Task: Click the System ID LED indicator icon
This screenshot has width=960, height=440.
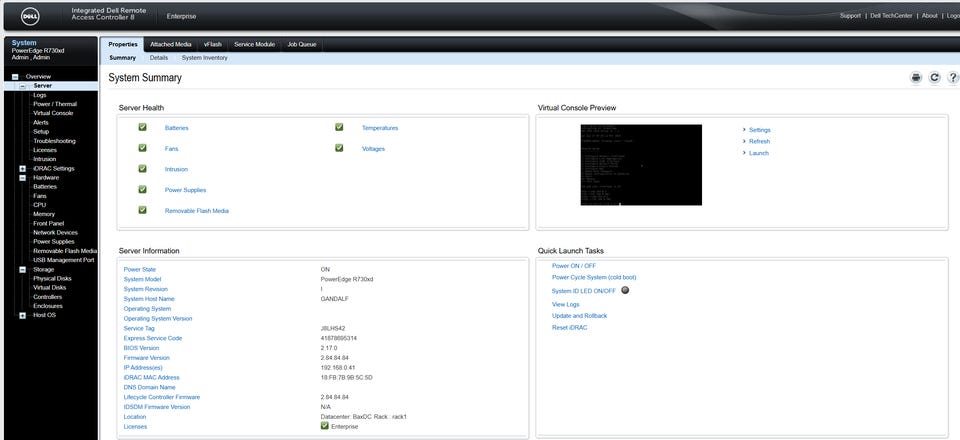Action: pyautogui.click(x=625, y=290)
